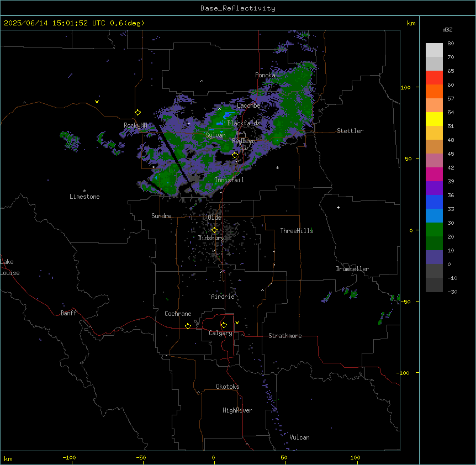This screenshot has width=476, height=465.
Task: Click the Red Deer city label
Action: [244, 141]
